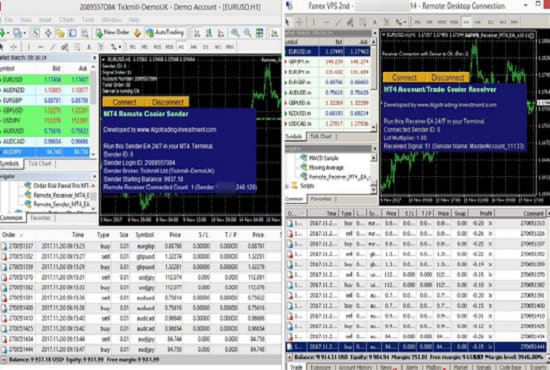Click the MetaEditor diamond icon next to New Order
Viewport: 550px width, 370px height.
(x=138, y=33)
